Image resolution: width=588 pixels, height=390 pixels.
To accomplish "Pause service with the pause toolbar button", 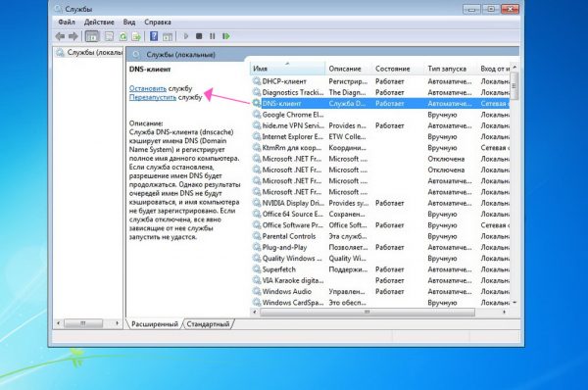I will point(213,36).
